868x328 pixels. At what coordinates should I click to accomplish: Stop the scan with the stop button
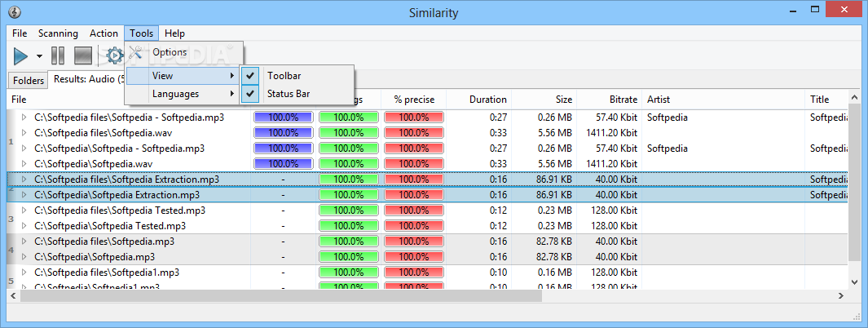(83, 55)
